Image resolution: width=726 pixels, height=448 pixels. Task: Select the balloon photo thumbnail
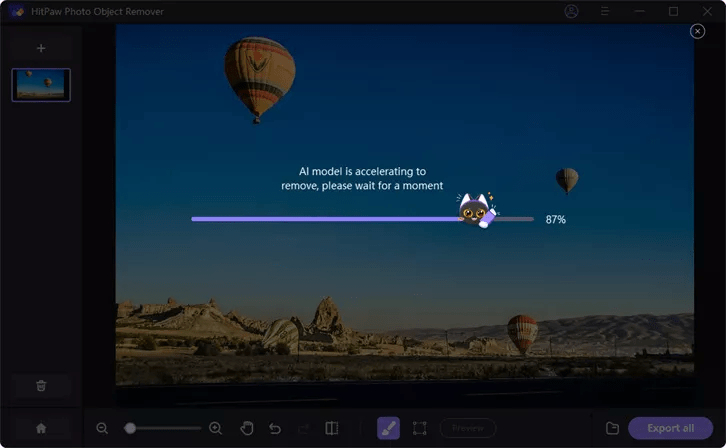point(41,85)
